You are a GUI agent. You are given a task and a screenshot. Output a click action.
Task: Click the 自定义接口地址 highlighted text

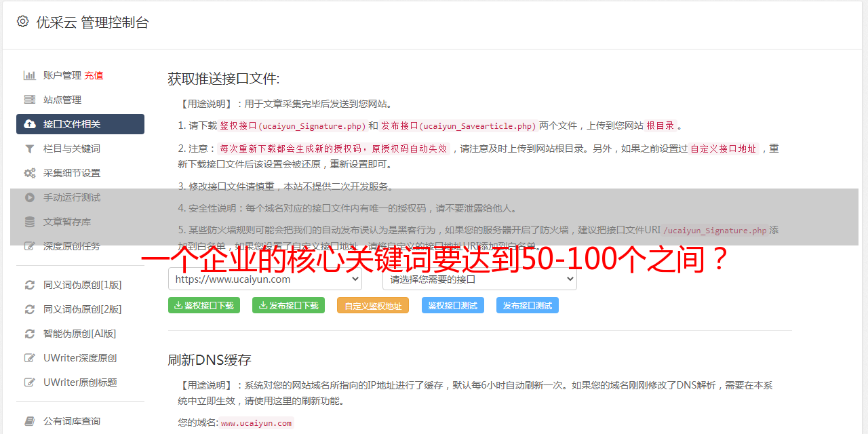724,149
